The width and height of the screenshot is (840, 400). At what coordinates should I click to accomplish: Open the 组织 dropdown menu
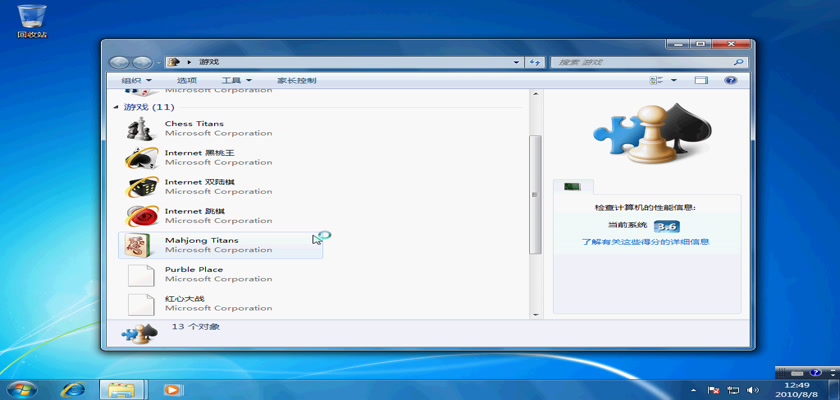(x=136, y=80)
